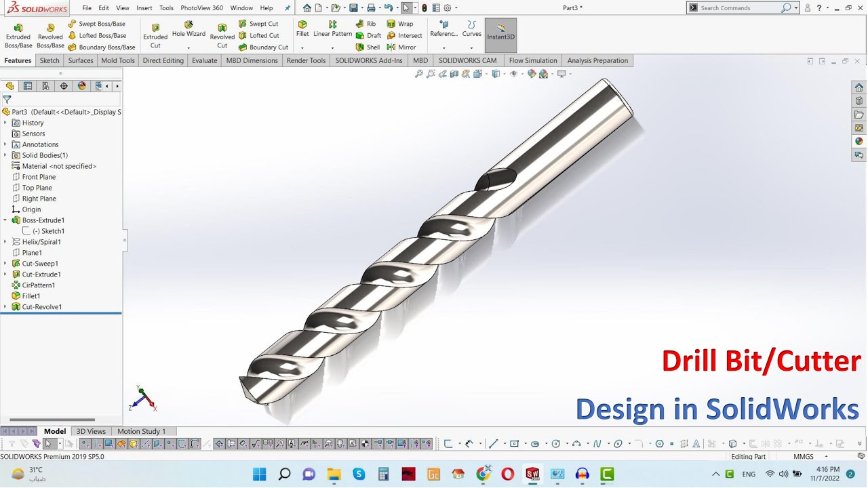Switch to the Sketch tab
Image resolution: width=868 pixels, height=488 pixels.
pyautogui.click(x=50, y=60)
